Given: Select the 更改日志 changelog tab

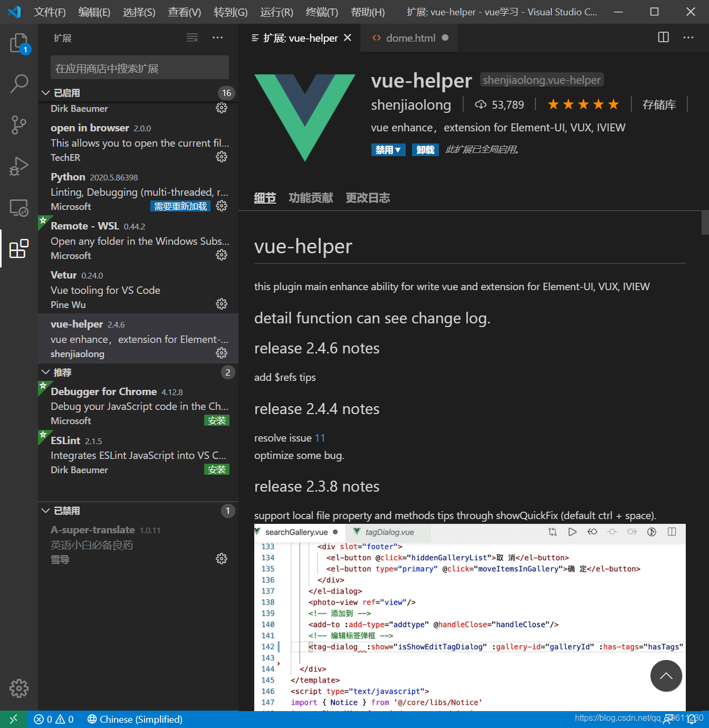Looking at the screenshot, I should [368, 198].
